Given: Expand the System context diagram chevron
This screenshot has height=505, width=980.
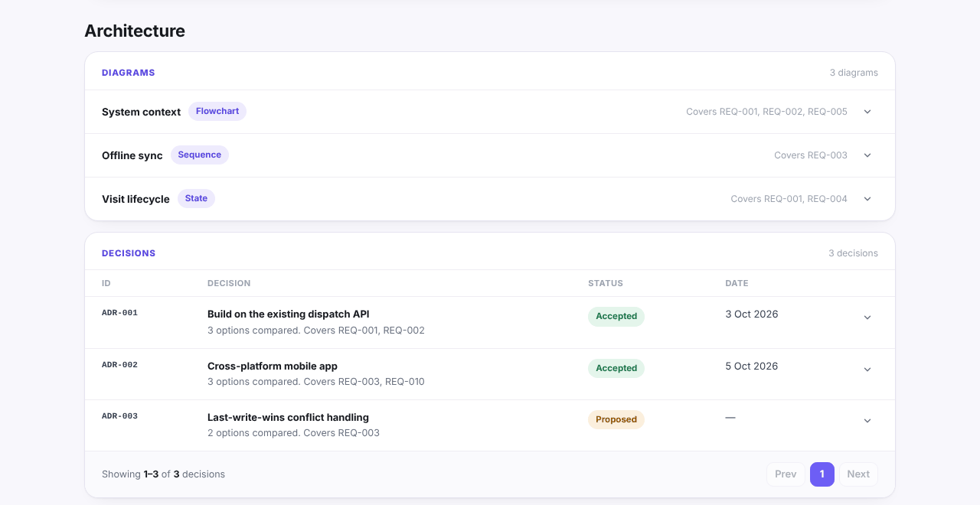Looking at the screenshot, I should pyautogui.click(x=867, y=112).
